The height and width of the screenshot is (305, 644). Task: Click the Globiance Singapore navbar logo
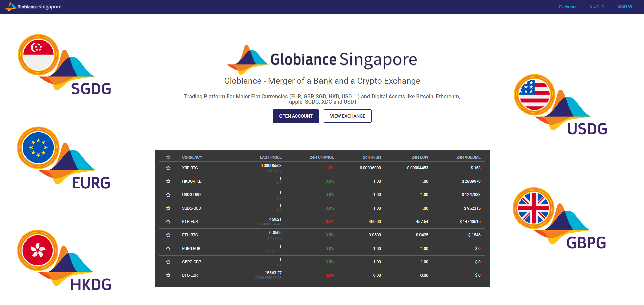33,7
